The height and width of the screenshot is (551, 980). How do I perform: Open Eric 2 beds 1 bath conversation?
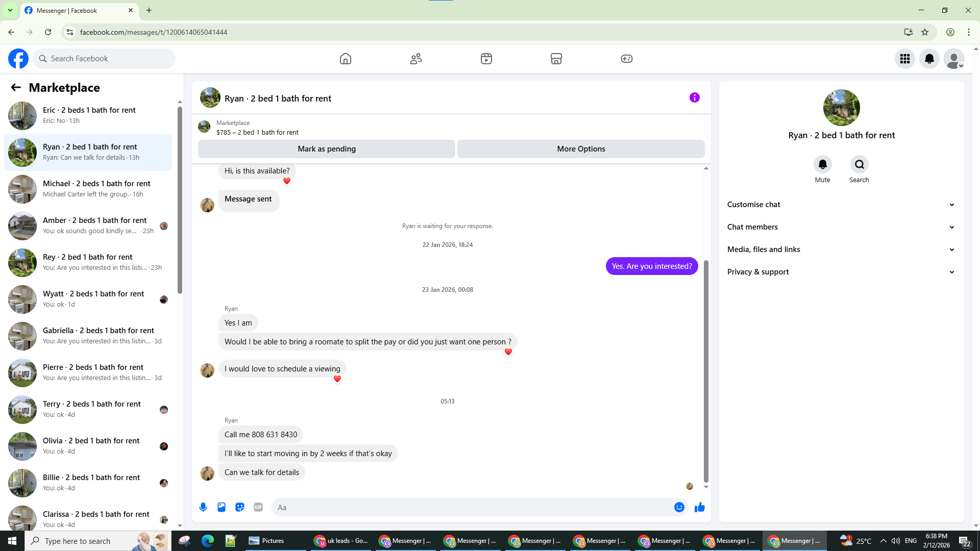click(88, 115)
